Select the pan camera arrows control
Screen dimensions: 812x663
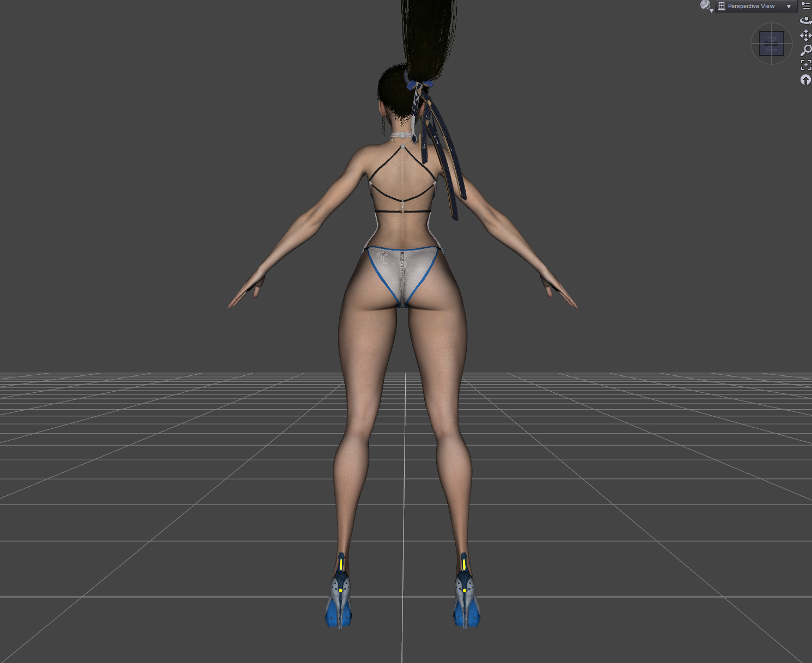tap(806, 36)
